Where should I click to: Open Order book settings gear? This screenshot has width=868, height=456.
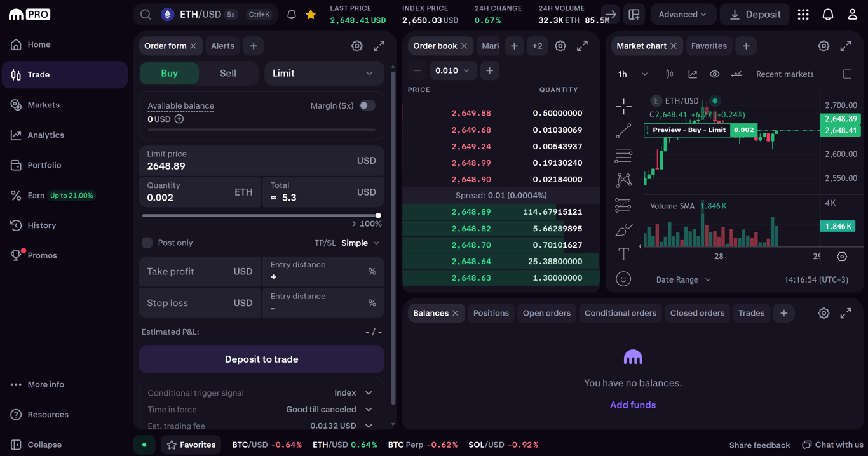[x=560, y=46]
